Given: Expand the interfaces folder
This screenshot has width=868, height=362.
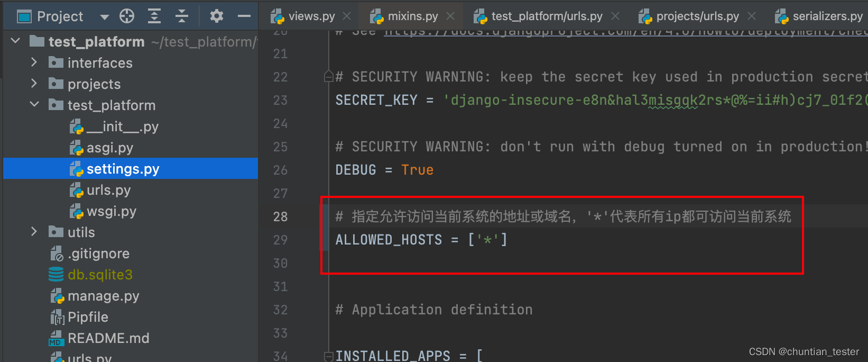Looking at the screenshot, I should (34, 62).
